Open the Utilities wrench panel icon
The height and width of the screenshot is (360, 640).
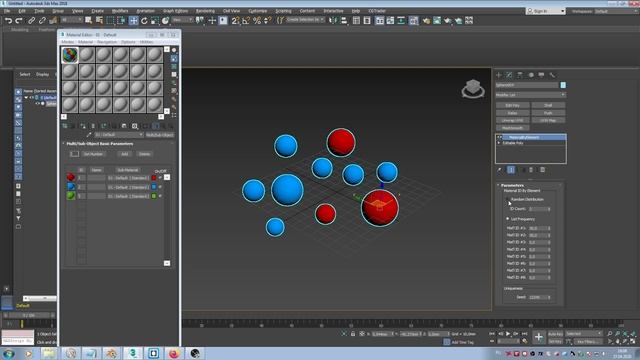pos(552,75)
